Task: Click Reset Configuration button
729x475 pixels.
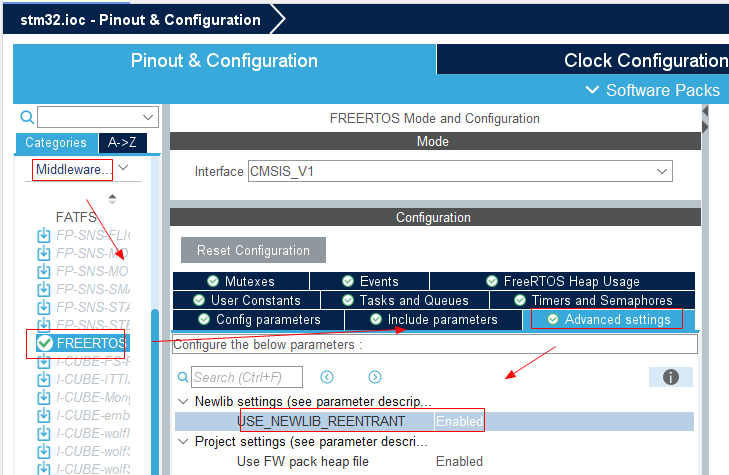Action: coord(253,251)
